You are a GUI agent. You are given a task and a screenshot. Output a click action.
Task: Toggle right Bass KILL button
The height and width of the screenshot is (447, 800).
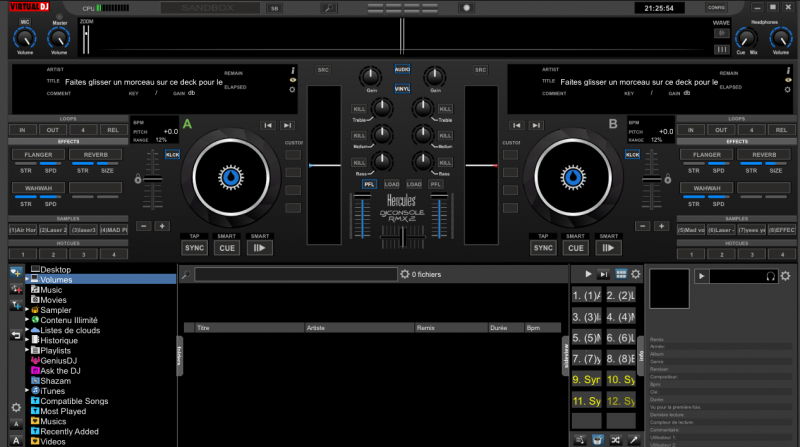445,163
